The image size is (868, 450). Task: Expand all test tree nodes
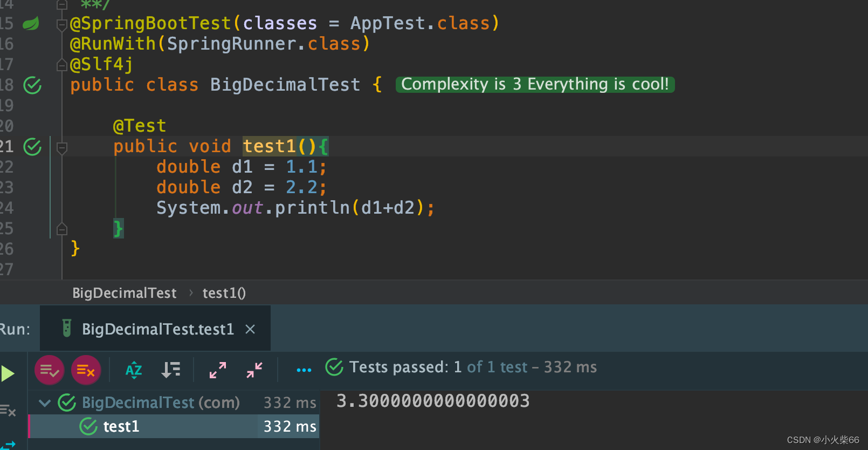click(218, 370)
